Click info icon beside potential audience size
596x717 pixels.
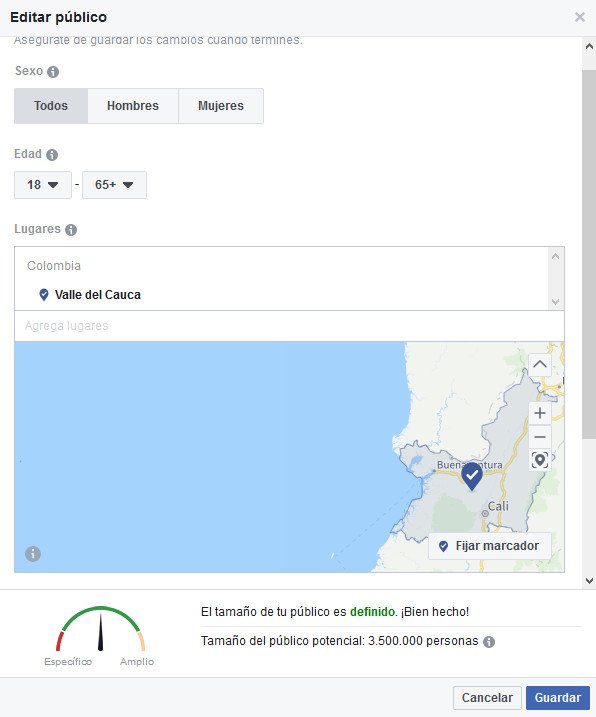[x=489, y=642]
